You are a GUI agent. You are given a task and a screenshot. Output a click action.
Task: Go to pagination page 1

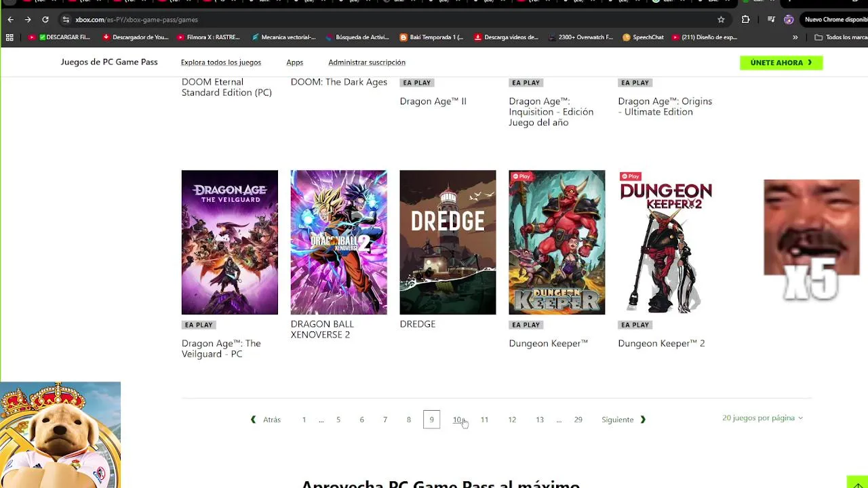[304, 420]
